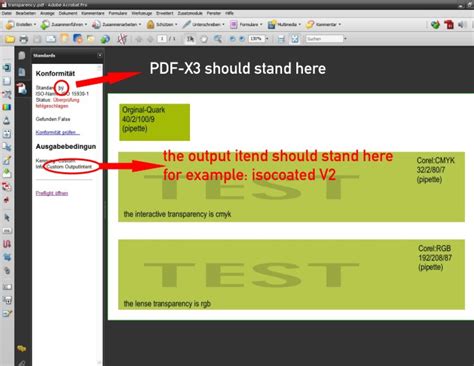Go to previous page arrow
Screen dimensions: 474x366
click(139, 39)
